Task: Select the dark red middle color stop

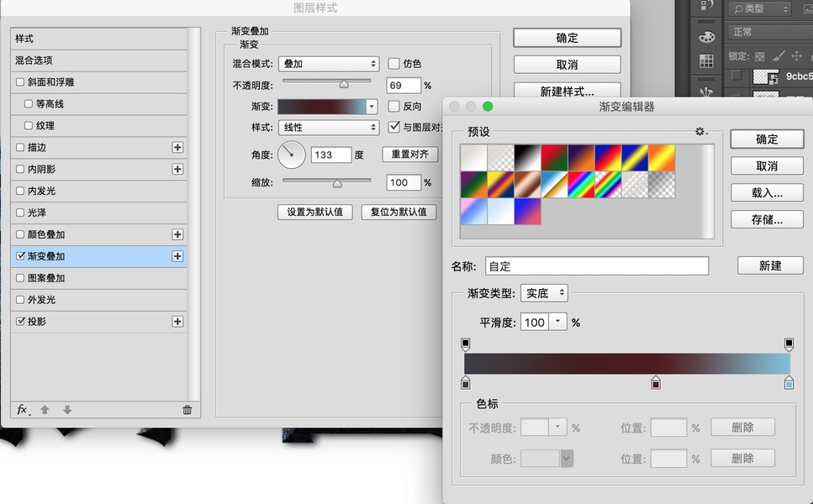Action: coord(656,383)
